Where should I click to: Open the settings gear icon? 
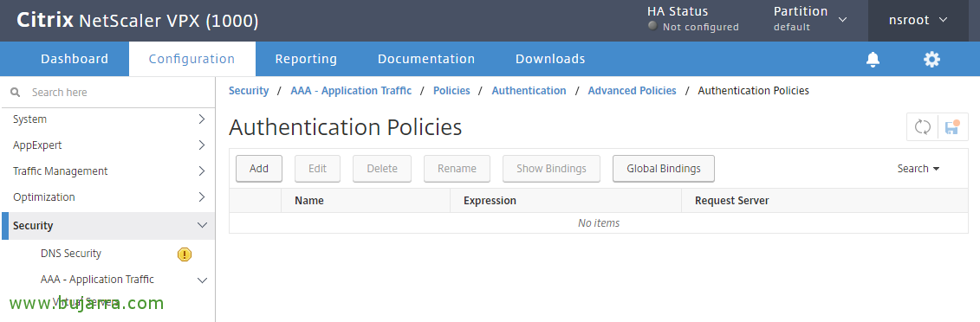(931, 59)
